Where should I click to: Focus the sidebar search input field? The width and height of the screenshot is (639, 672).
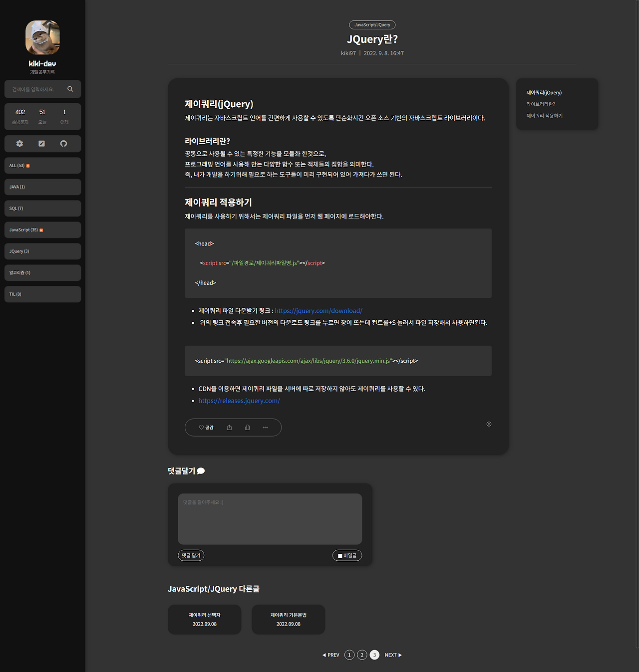(37, 89)
